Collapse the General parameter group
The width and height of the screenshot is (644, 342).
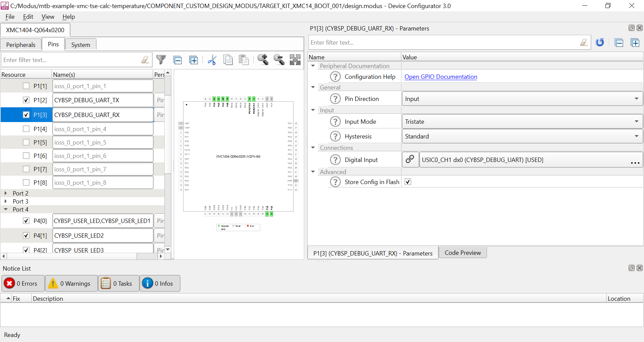[313, 88]
